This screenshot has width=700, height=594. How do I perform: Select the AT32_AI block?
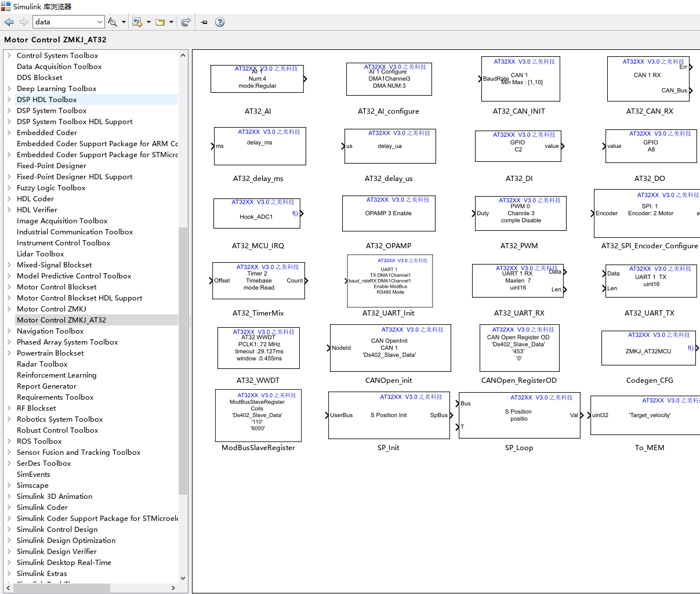click(257, 79)
